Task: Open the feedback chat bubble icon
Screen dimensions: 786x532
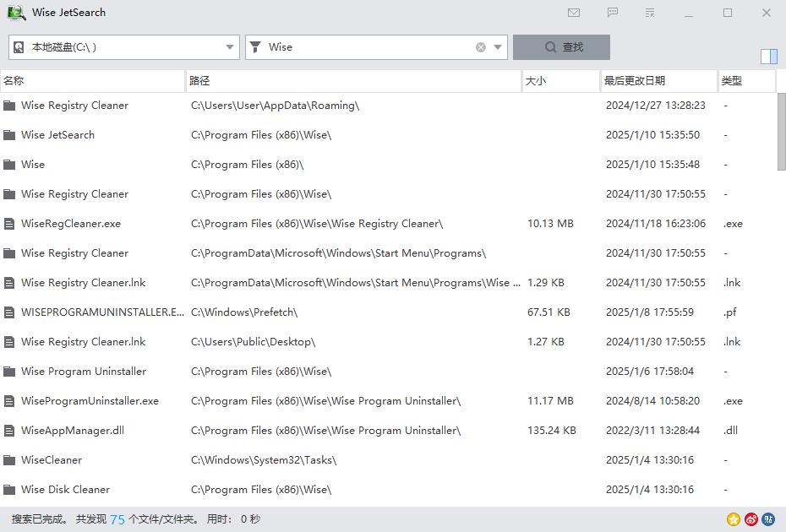Action: point(612,13)
